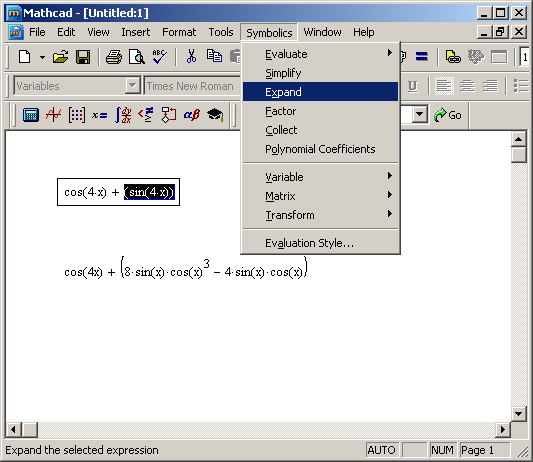Viewport: 533px width, 462px height.
Task: Open the Tools menu
Action: (x=221, y=32)
